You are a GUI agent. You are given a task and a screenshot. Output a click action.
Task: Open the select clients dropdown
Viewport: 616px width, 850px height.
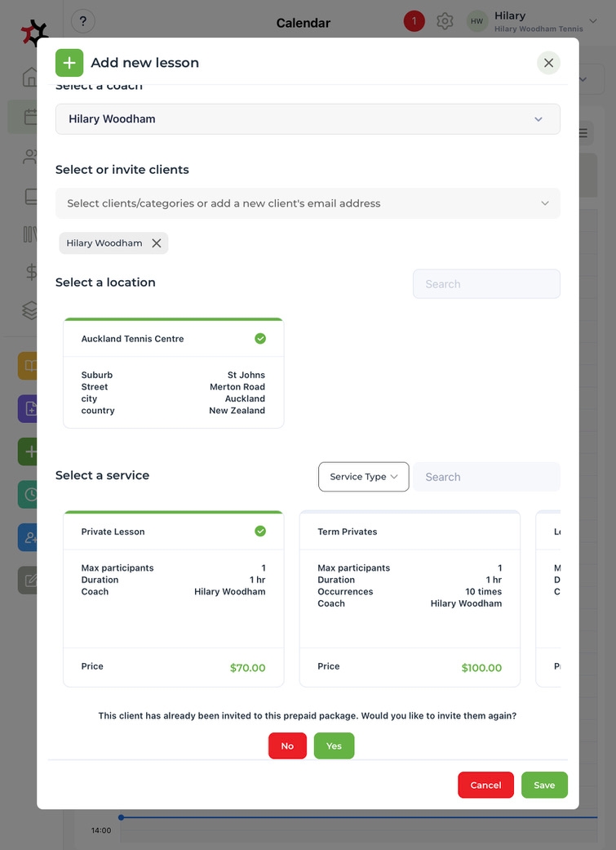pyautogui.click(x=308, y=203)
